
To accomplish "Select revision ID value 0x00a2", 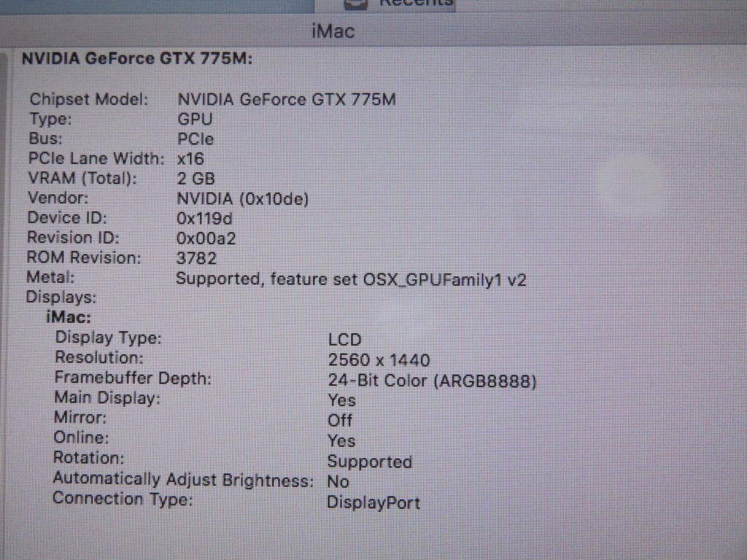I will (x=206, y=238).
